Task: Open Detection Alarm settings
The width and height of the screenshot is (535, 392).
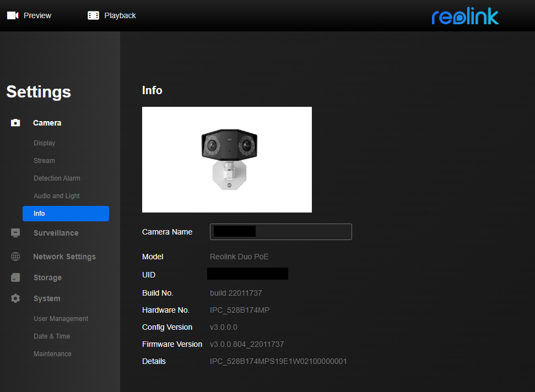Action: click(57, 178)
